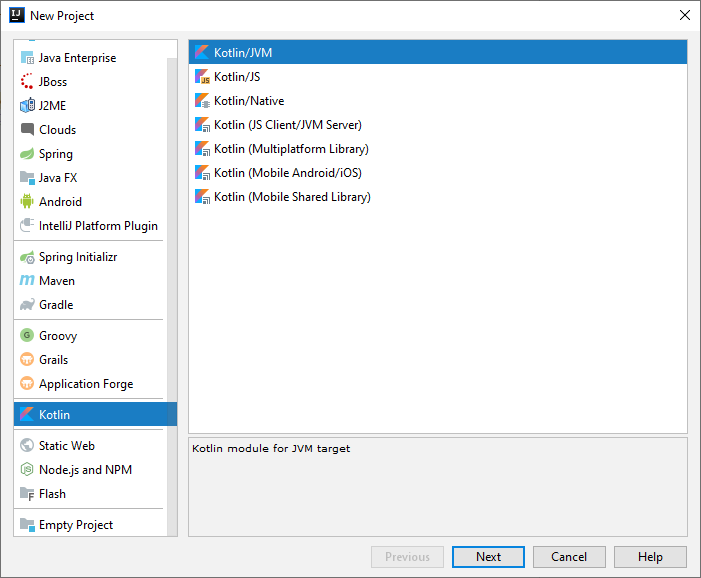The image size is (701, 578).
Task: Click the Kotlin/JS template icon
Action: click(202, 77)
